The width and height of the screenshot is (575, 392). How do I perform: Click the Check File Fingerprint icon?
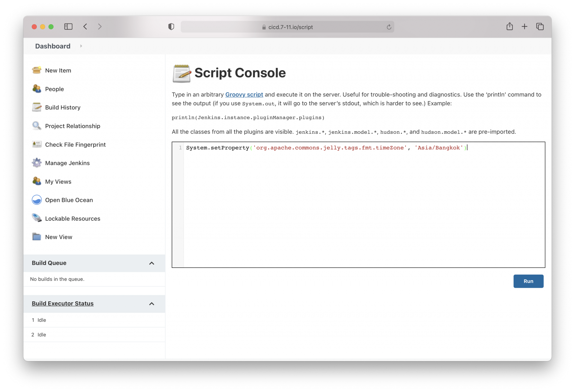tap(36, 144)
